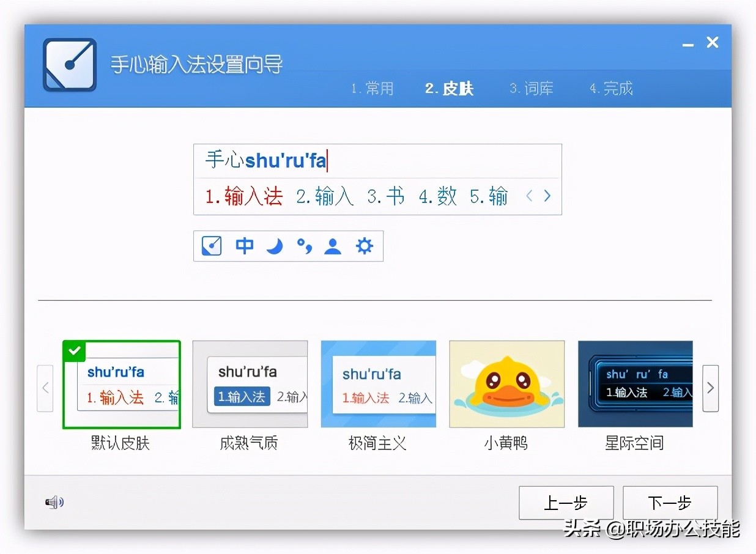
Task: Pick candidate 1.输入法
Action: [244, 196]
